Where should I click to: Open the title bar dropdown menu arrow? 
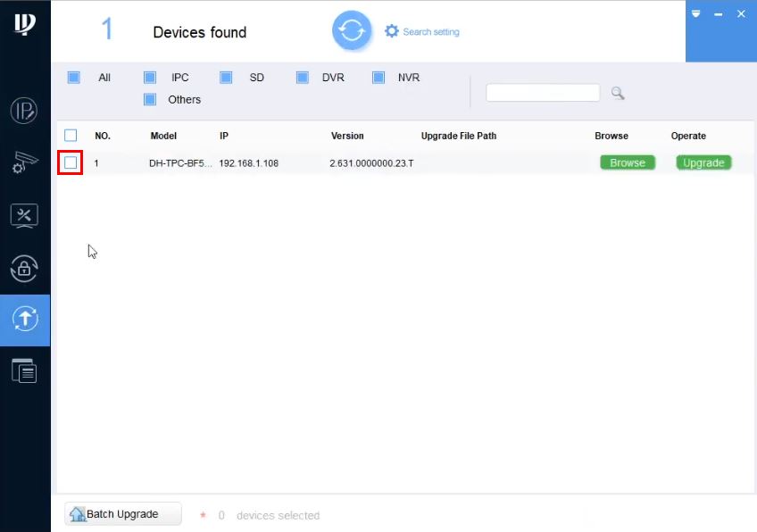(x=695, y=13)
